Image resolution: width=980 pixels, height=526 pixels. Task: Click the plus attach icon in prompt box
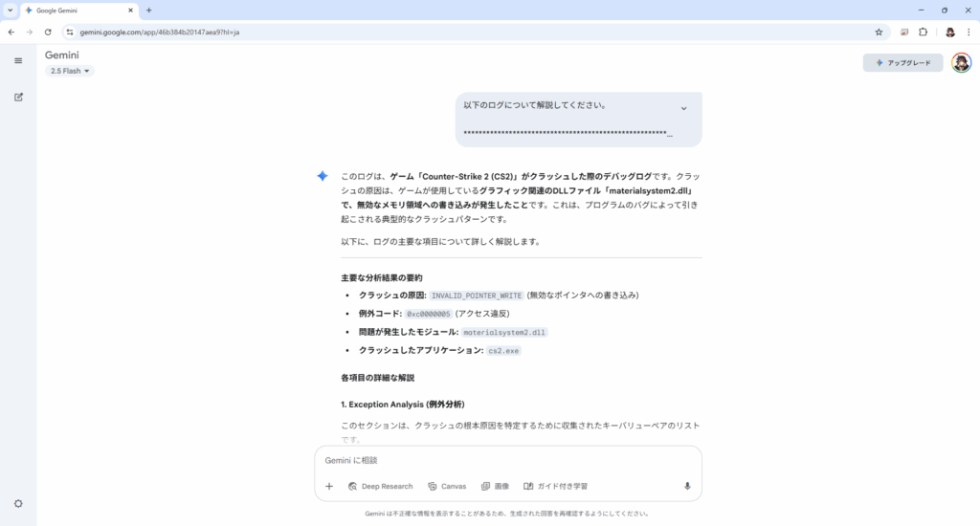329,486
